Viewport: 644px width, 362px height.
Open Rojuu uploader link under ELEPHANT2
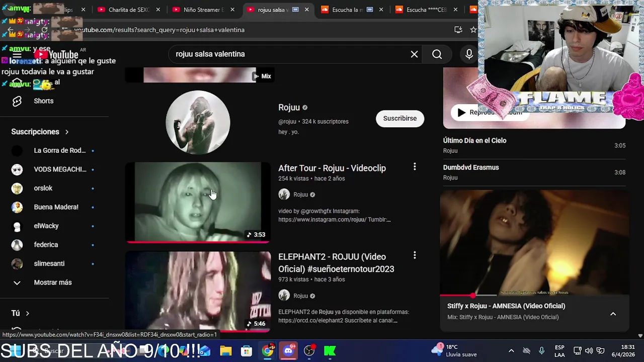pos(300,296)
